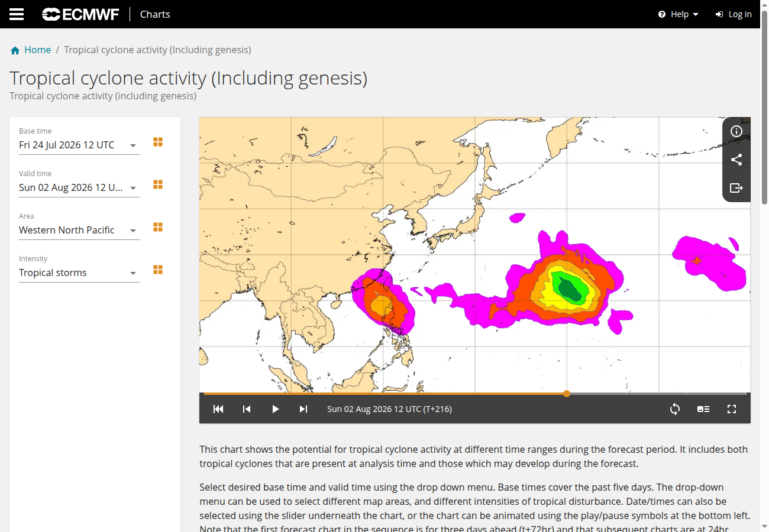Image resolution: width=769 pixels, height=532 pixels.
Task: Click the export chart icon
Action: [736, 188]
